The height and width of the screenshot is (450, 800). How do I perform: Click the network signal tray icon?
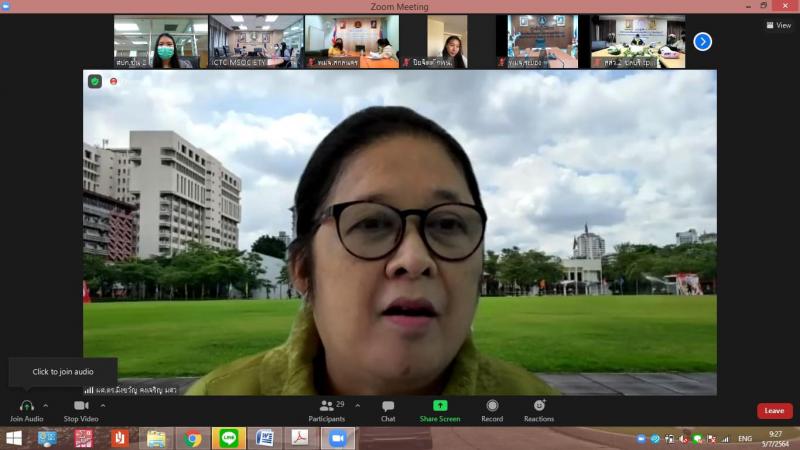tap(726, 439)
